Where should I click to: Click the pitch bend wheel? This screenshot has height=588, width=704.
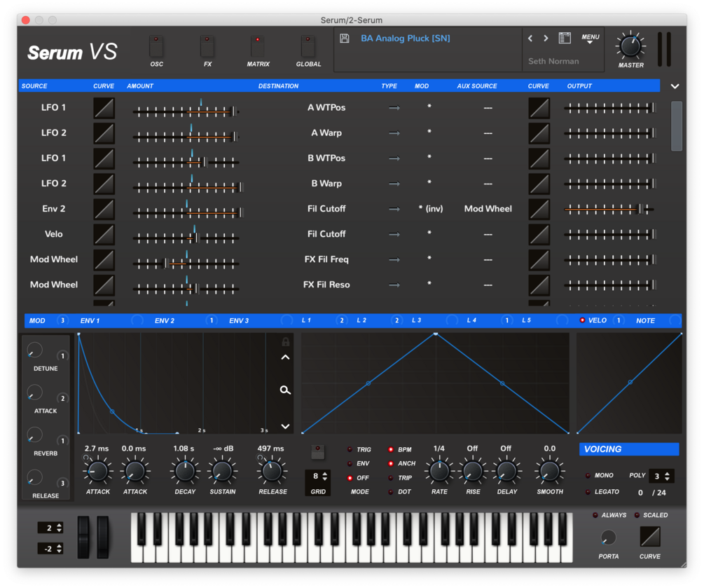(83, 538)
